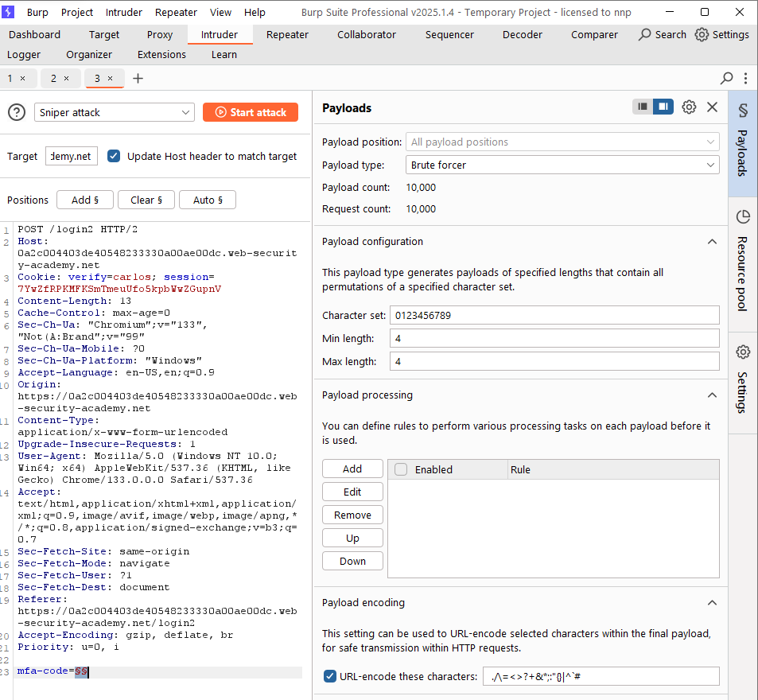Click the Add § position button
The height and width of the screenshot is (700, 758).
click(x=85, y=200)
